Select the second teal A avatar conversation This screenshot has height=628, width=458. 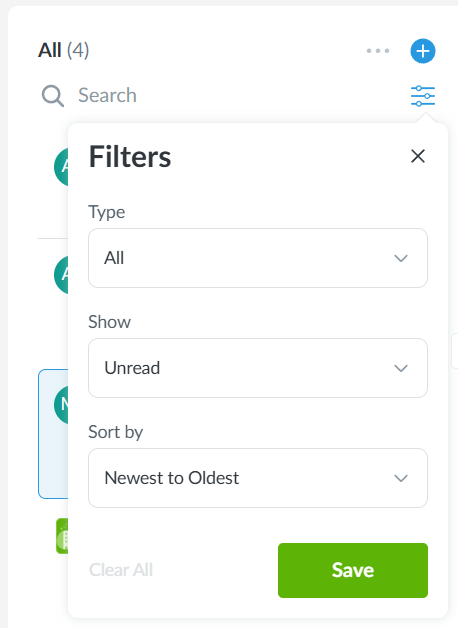coord(61,275)
